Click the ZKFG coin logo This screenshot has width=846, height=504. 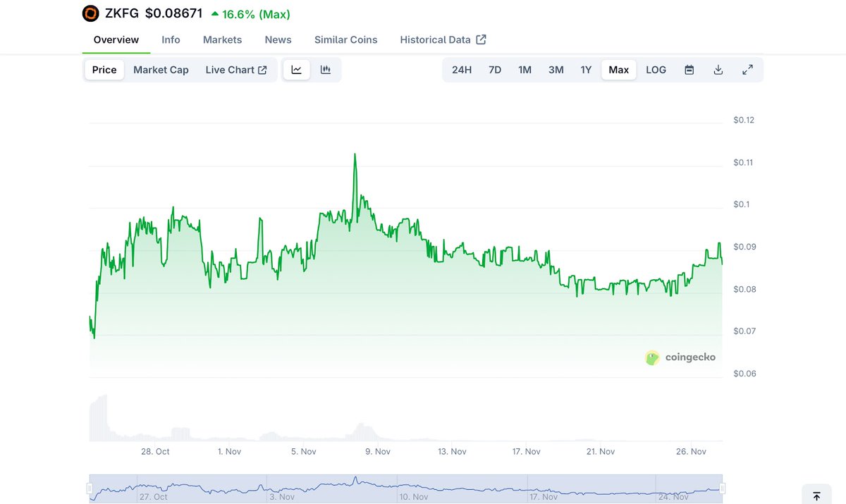[90, 13]
